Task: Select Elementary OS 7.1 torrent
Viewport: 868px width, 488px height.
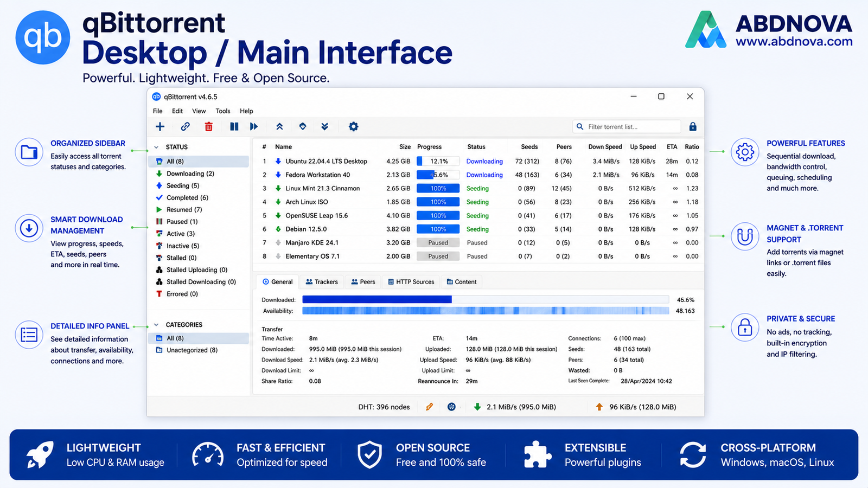Action: (480, 256)
